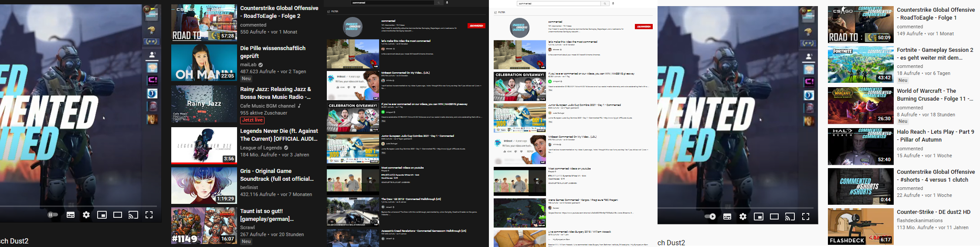Open settings gear in dark-theme video player

[86, 215]
